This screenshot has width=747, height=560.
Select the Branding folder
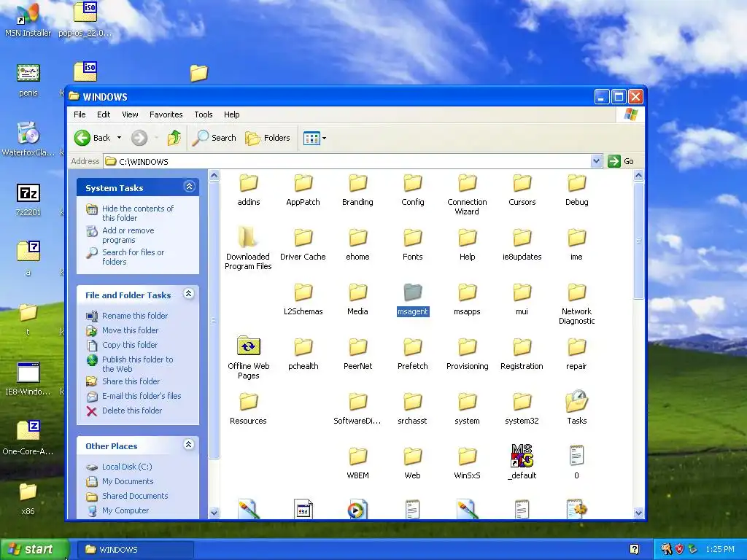pyautogui.click(x=357, y=190)
